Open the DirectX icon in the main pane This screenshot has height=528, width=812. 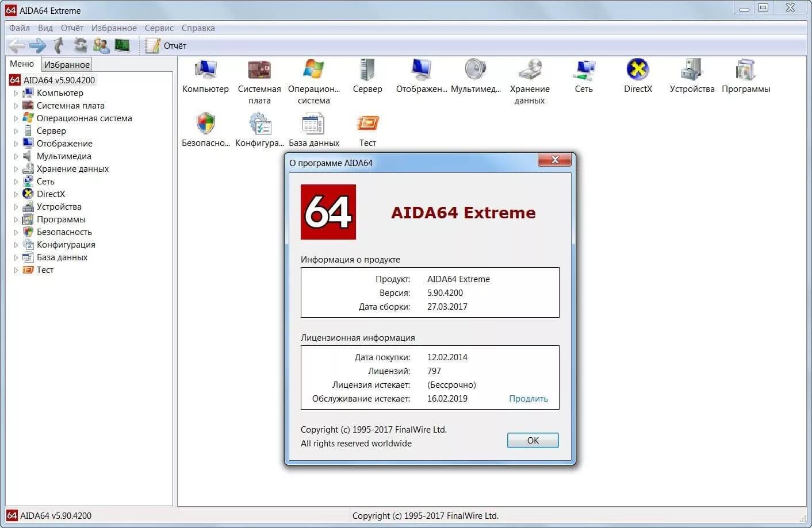[x=638, y=70]
